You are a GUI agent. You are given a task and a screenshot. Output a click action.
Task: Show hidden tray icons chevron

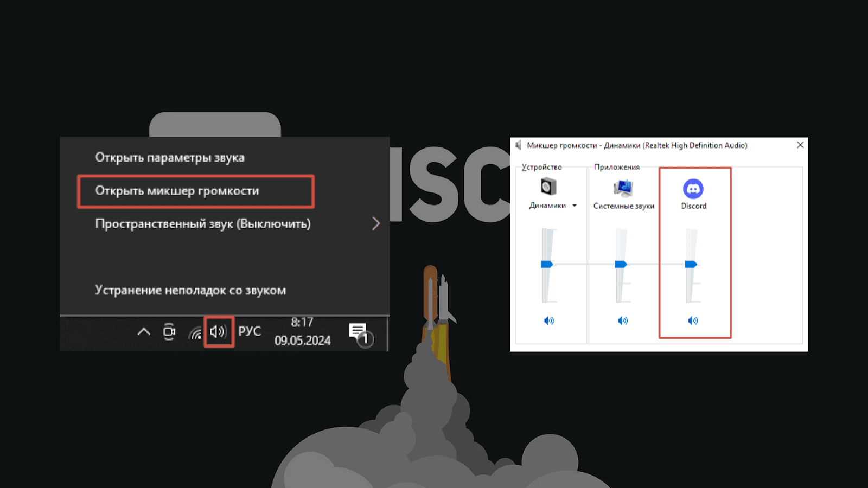[x=144, y=331]
